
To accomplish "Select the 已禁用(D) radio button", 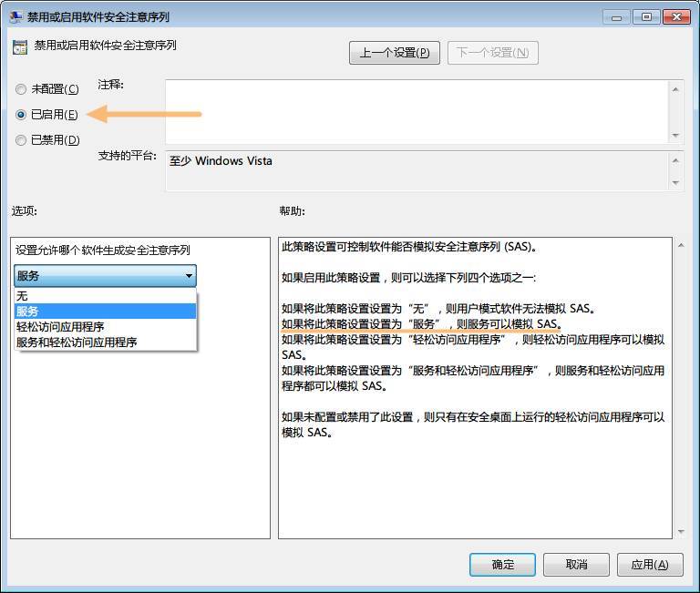I will coord(21,140).
